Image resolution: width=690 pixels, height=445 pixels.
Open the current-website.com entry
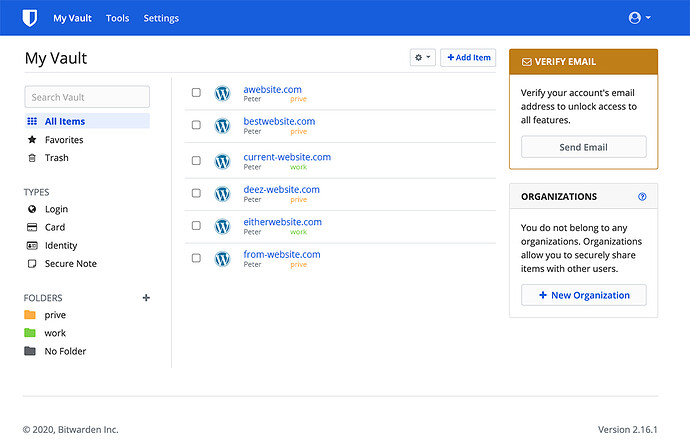pos(287,157)
